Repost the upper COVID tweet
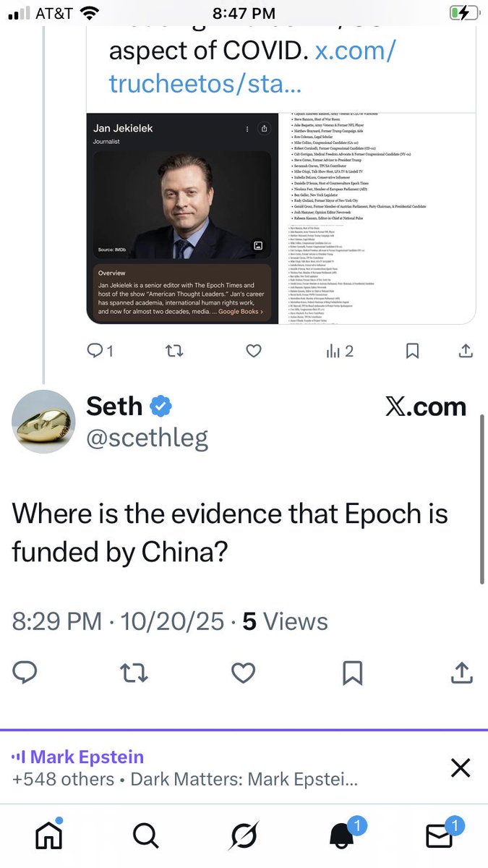488x868 pixels. (174, 351)
